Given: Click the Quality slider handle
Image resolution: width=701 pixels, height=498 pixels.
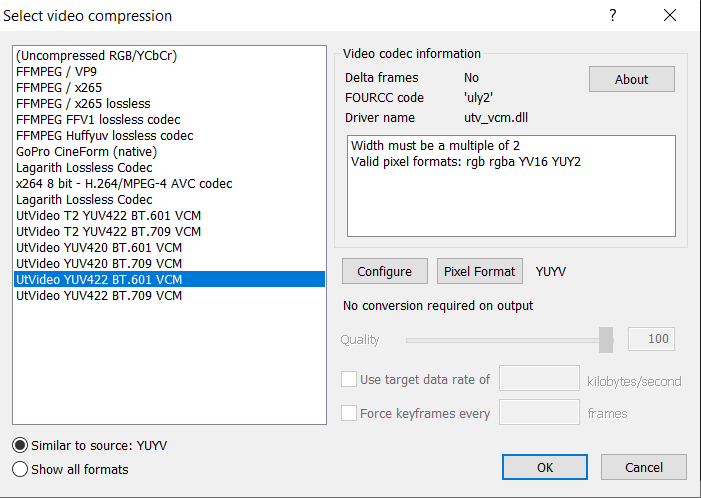Looking at the screenshot, I should [606, 340].
